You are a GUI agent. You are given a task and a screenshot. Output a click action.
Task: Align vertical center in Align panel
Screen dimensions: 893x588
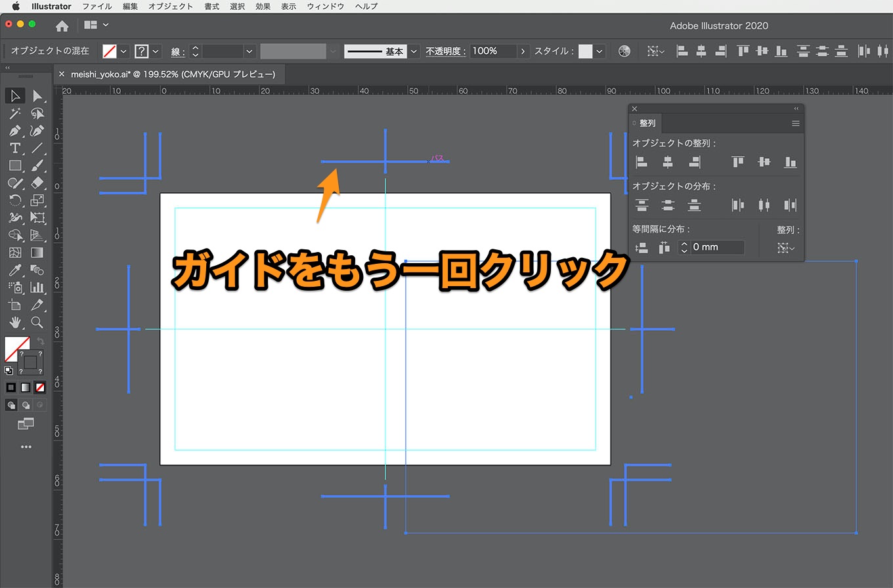coord(764,161)
